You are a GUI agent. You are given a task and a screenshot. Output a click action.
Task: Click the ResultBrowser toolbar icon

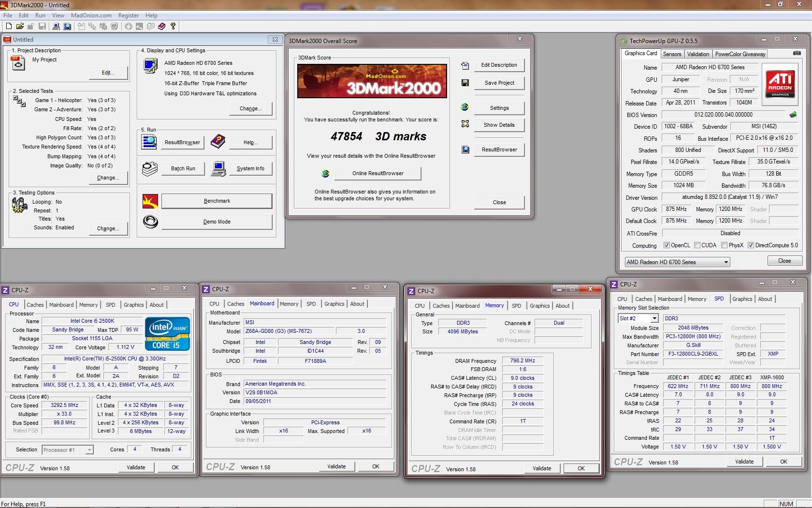(67, 26)
